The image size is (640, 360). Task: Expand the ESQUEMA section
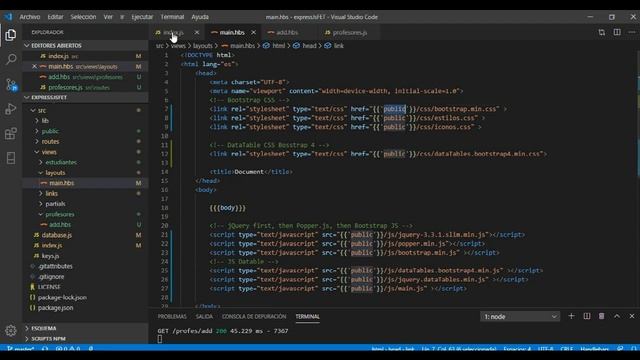click(86, 328)
